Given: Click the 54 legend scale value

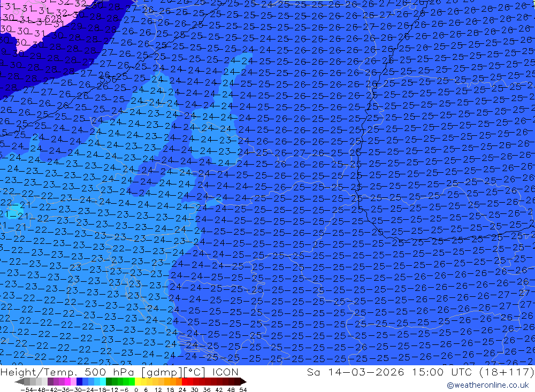Looking at the screenshot, I should pyautogui.click(x=243, y=390).
